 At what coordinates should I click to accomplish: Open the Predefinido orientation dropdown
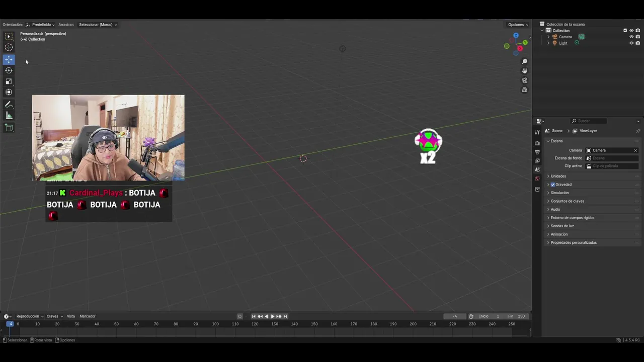click(x=40, y=25)
